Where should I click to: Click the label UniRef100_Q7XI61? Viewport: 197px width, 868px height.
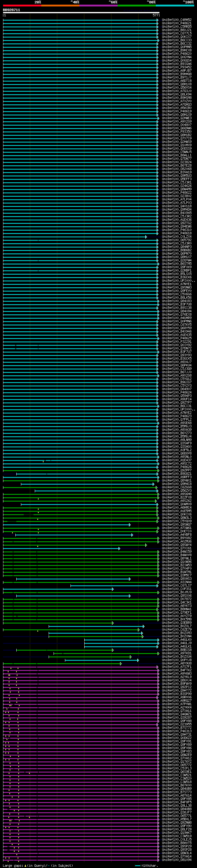(x=177, y=549)
